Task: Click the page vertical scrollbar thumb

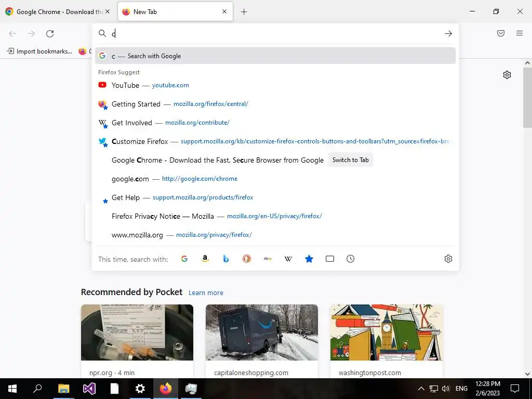Action: click(527, 98)
